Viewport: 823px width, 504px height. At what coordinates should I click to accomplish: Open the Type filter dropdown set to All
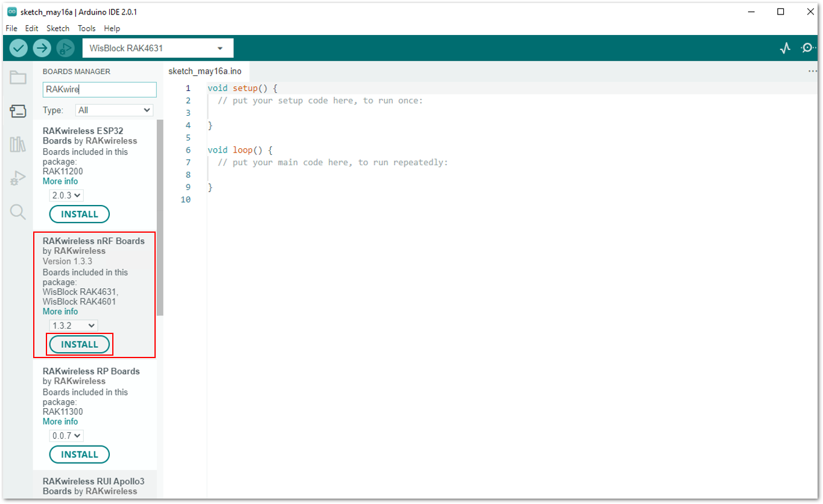tap(114, 110)
